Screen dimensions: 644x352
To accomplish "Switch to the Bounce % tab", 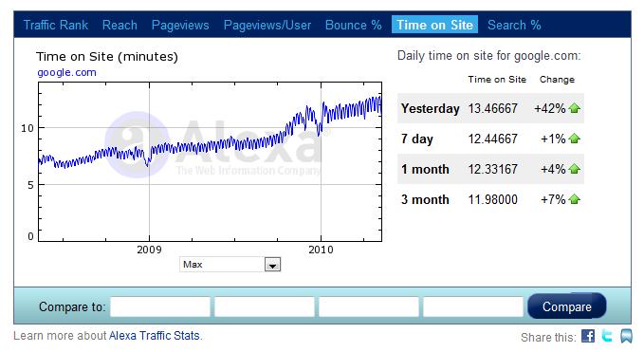I will pos(353,25).
